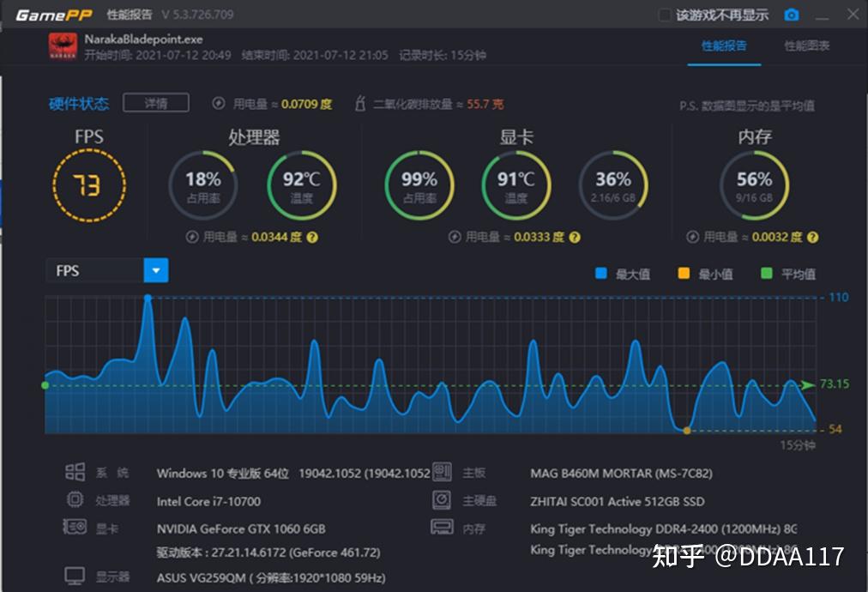
Task: Click the processor chip icon
Action: click(x=75, y=499)
